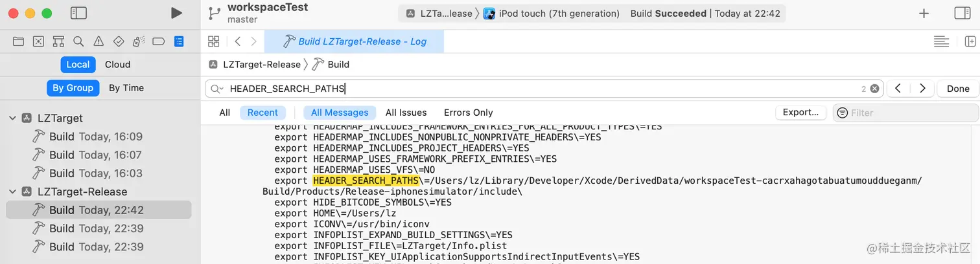980x264 pixels.
Task: Select the INFOPLIST_FILE log line
Action: point(391,246)
